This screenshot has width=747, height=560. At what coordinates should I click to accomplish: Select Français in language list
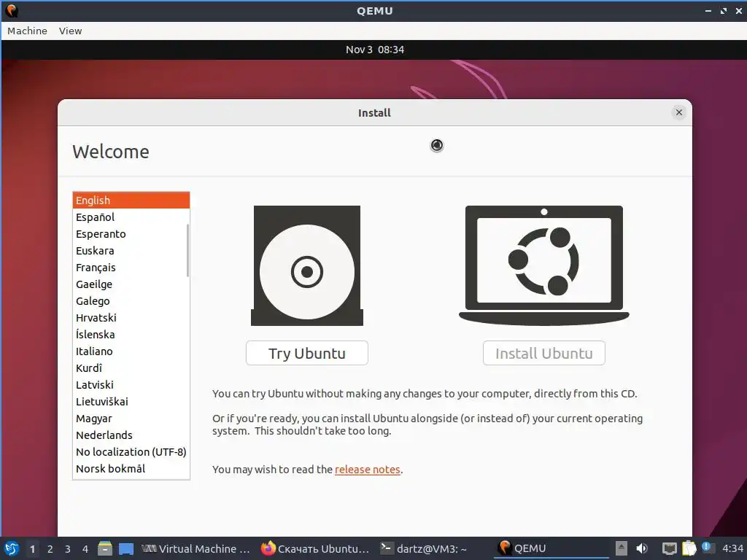(x=131, y=268)
